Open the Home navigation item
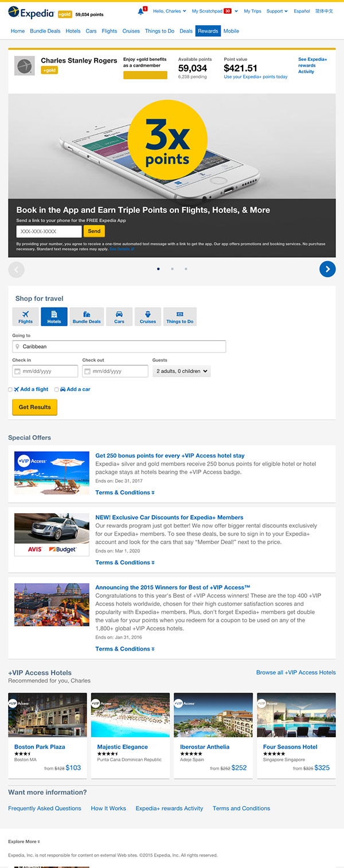The height and width of the screenshot is (868, 344). coord(18,31)
